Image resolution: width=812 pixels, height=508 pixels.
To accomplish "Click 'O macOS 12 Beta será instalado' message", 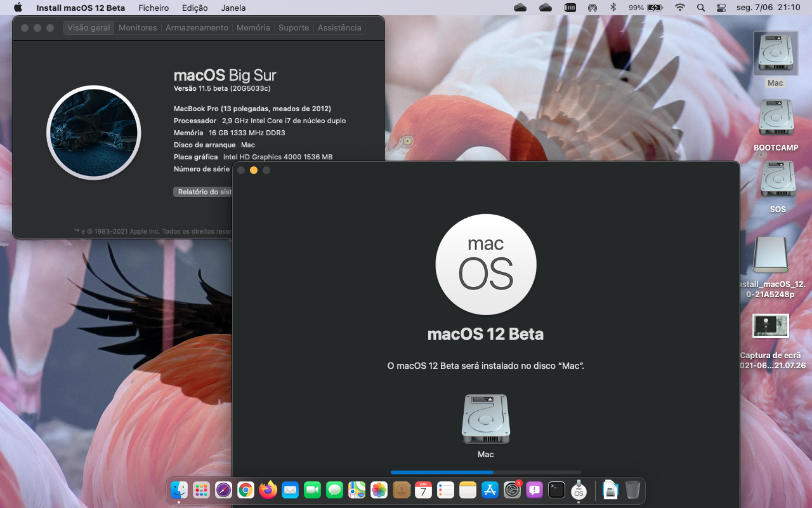I will click(x=486, y=366).
